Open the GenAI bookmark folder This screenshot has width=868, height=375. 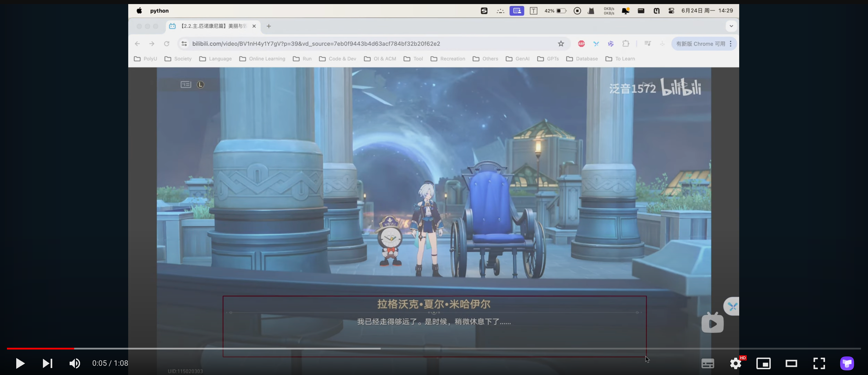click(x=518, y=59)
